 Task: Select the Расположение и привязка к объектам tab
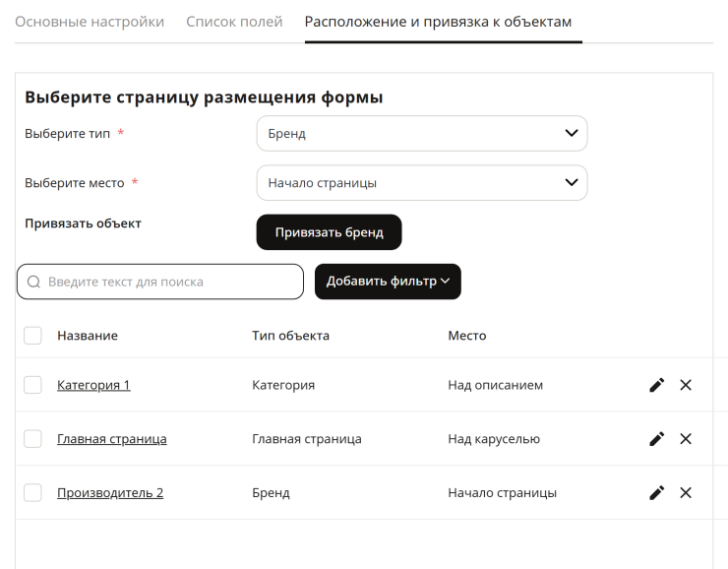(439, 22)
